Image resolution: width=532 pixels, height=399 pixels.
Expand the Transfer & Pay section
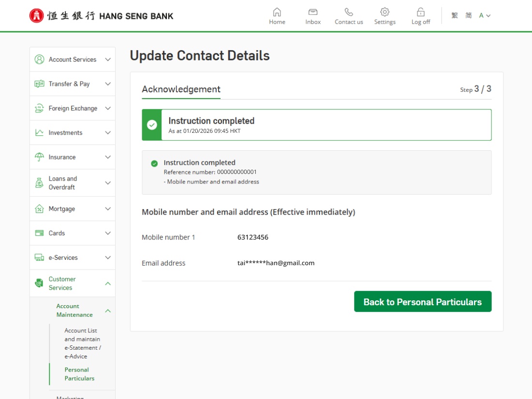[x=108, y=84]
